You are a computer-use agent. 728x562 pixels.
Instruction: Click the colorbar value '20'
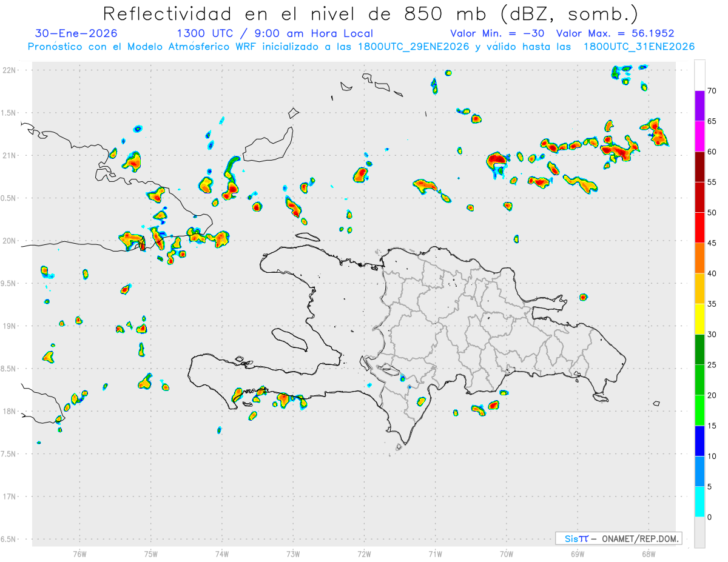pos(712,395)
